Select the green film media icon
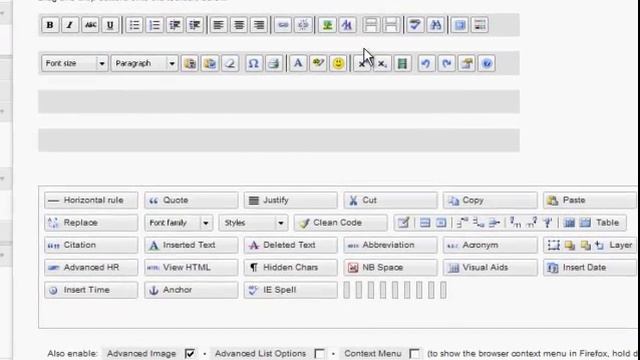640x360 pixels. pos(402,63)
